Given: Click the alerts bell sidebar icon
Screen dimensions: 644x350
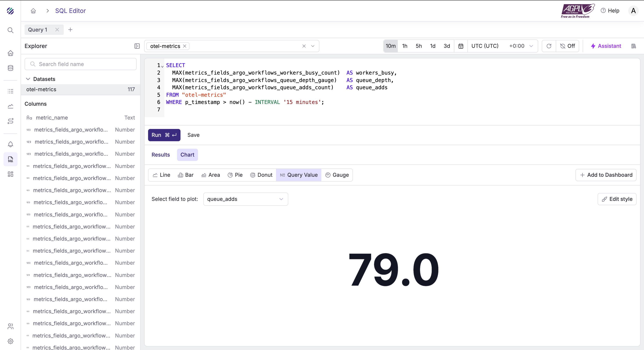Looking at the screenshot, I should (10, 144).
